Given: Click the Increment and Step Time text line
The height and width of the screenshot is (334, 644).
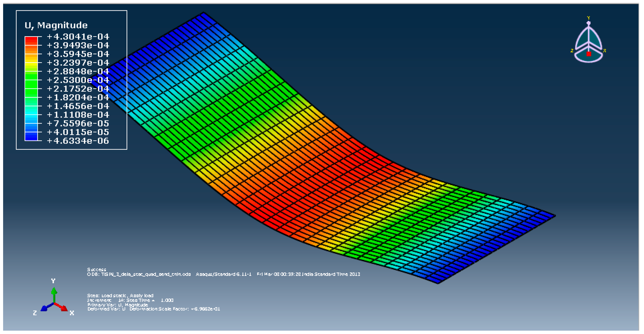Looking at the screenshot, I should [130, 300].
